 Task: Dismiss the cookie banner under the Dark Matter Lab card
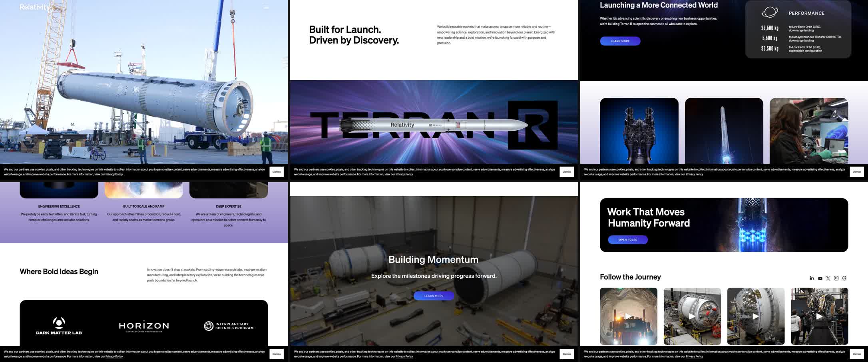[277, 354]
